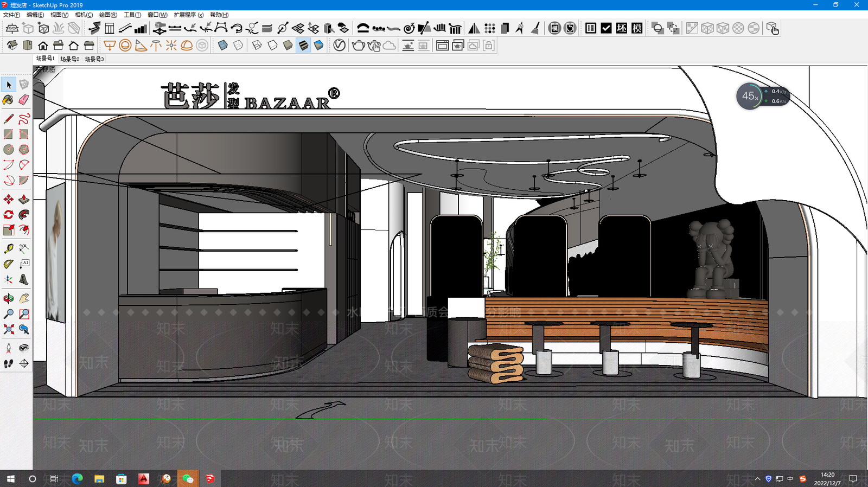Choose the Rotate tool
868x487 pixels.
pyautogui.click(x=9, y=215)
